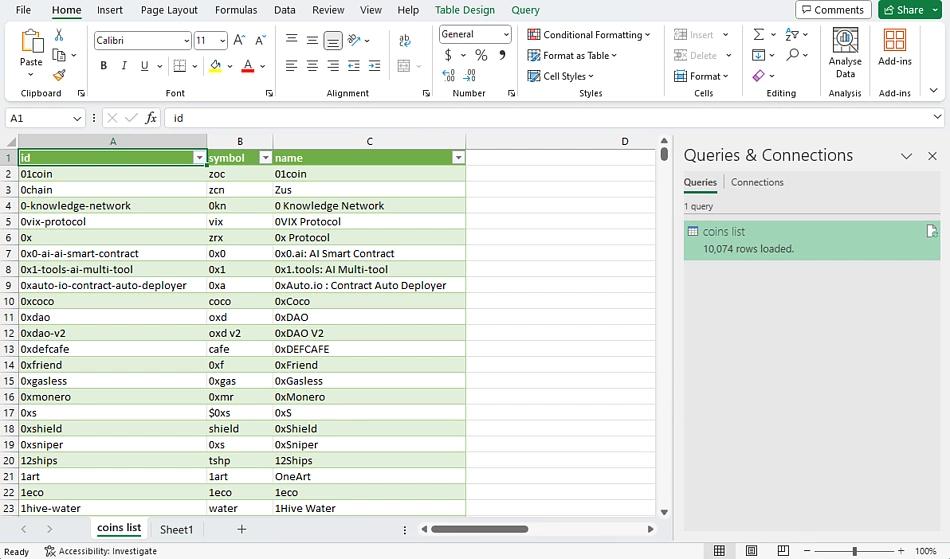This screenshot has width=950, height=559.
Task: Click the Copy icon in Clipboard
Action: click(x=59, y=55)
